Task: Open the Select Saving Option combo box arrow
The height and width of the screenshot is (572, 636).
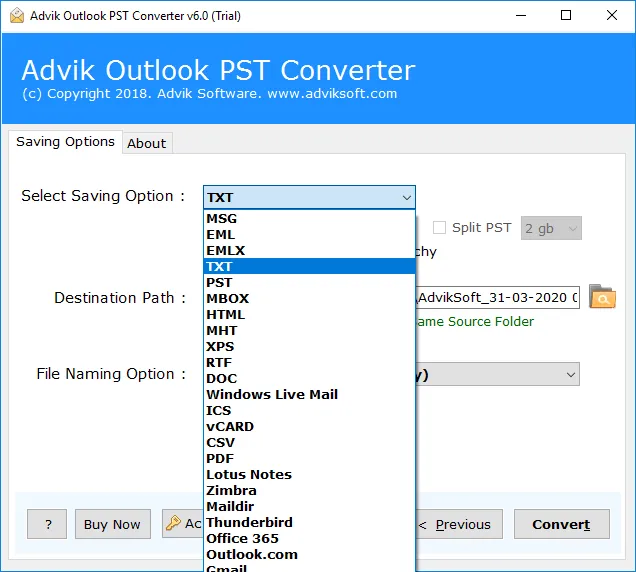Action: click(406, 198)
